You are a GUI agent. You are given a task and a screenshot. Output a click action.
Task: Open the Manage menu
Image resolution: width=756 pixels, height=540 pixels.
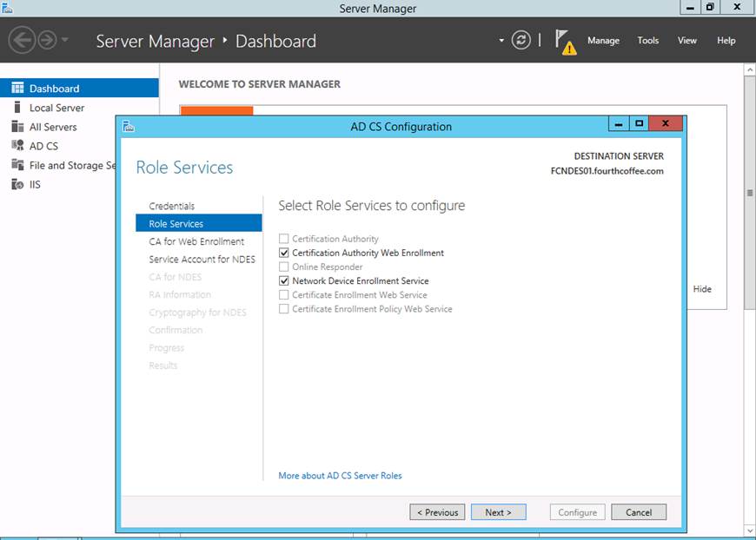coord(603,41)
